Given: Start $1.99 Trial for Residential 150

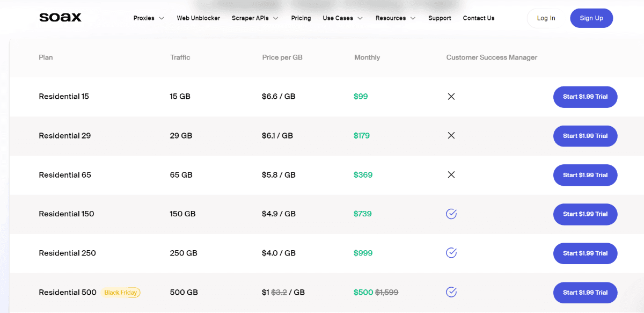Looking at the screenshot, I should coord(586,214).
